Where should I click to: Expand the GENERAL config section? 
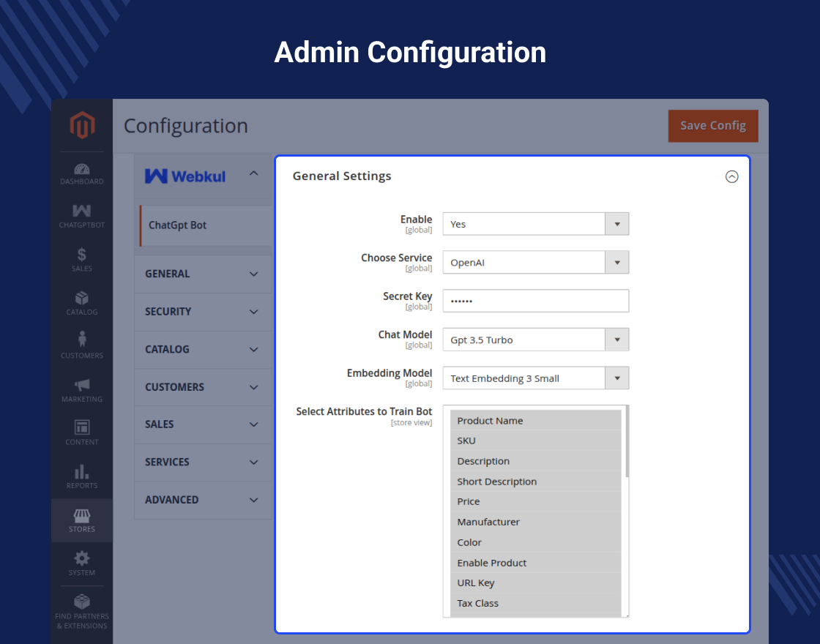pyautogui.click(x=203, y=274)
